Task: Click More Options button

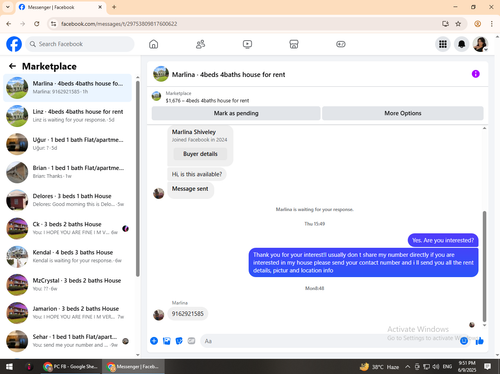Action: (403, 113)
